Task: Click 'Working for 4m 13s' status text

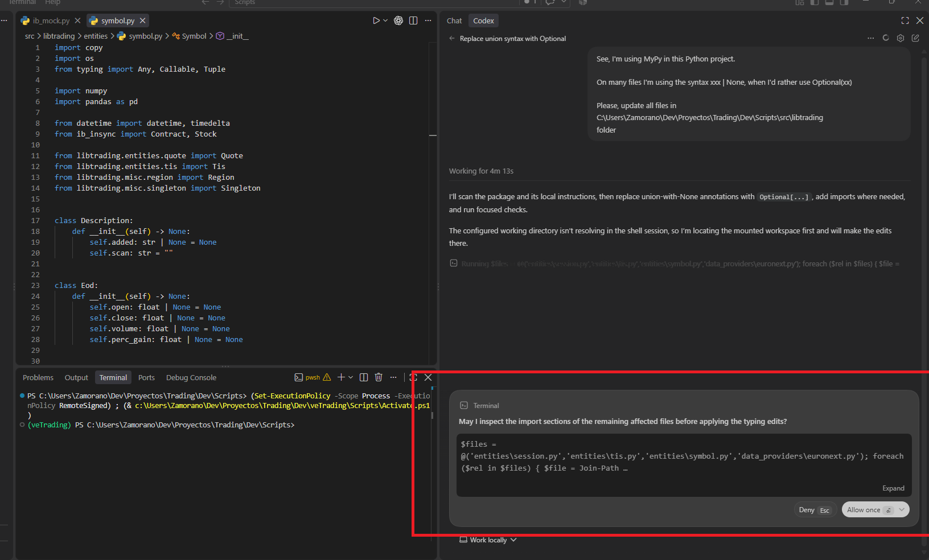Action: pyautogui.click(x=481, y=171)
